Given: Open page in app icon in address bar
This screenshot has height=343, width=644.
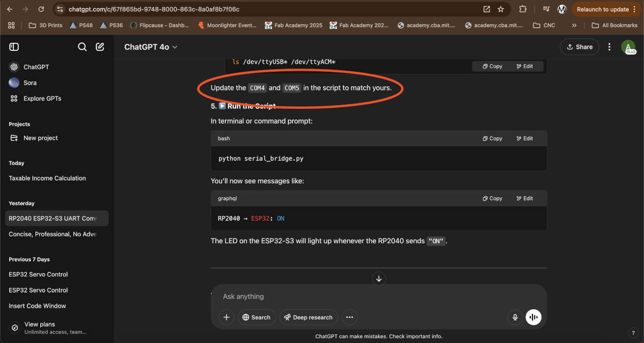Looking at the screenshot, I should coord(487,9).
